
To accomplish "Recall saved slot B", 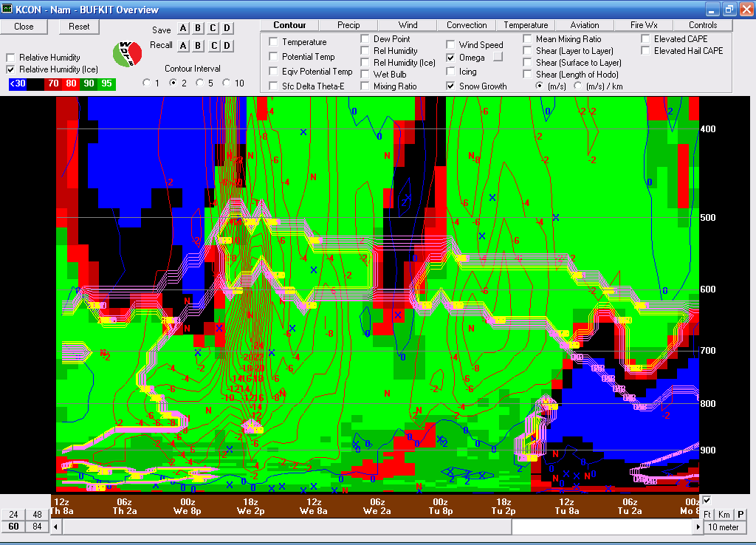I will click(198, 46).
